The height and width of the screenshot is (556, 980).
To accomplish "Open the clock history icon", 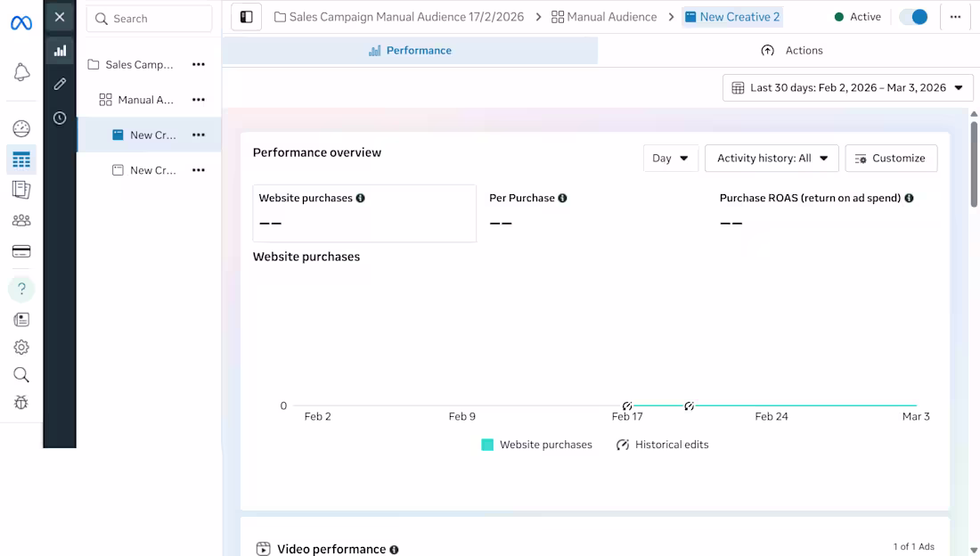I will pos(60,118).
